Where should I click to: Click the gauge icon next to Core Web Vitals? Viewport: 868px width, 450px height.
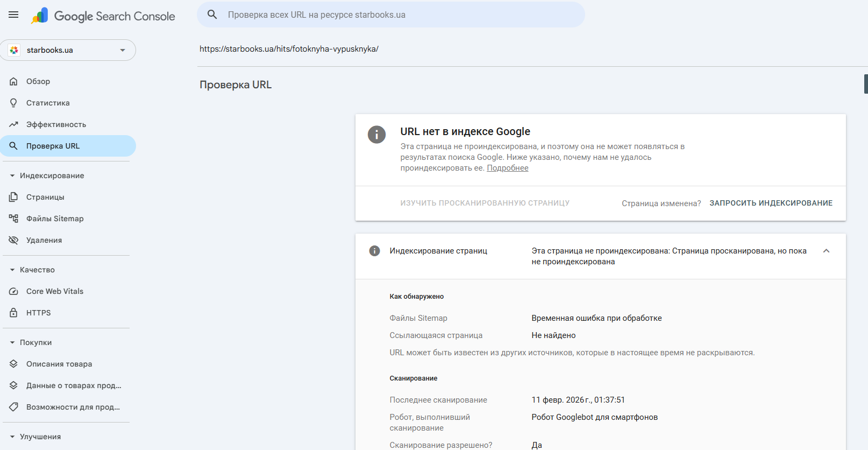(13, 291)
